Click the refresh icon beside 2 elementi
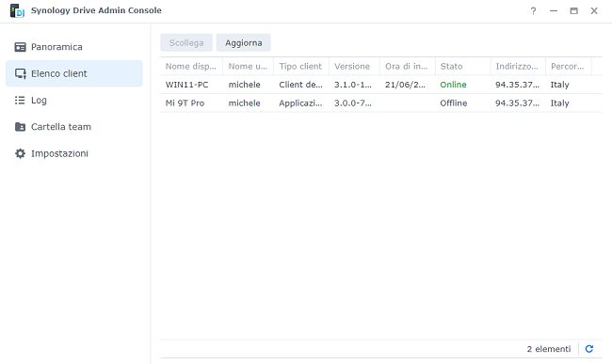The image size is (612, 364). point(589,349)
